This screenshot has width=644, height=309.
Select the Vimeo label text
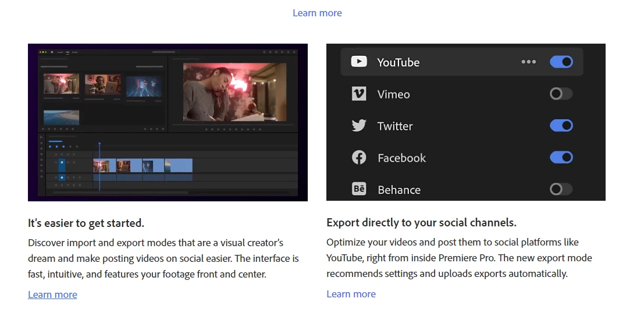pyautogui.click(x=393, y=94)
